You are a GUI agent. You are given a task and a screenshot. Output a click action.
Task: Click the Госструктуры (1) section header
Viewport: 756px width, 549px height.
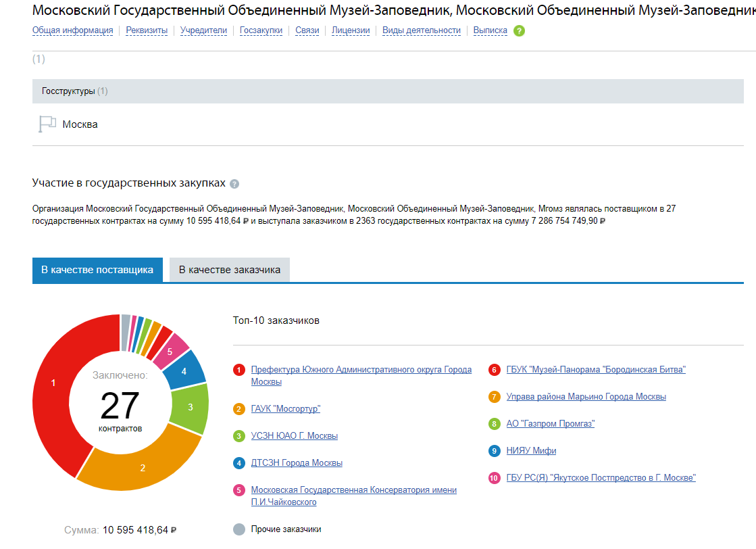pyautogui.click(x=388, y=91)
